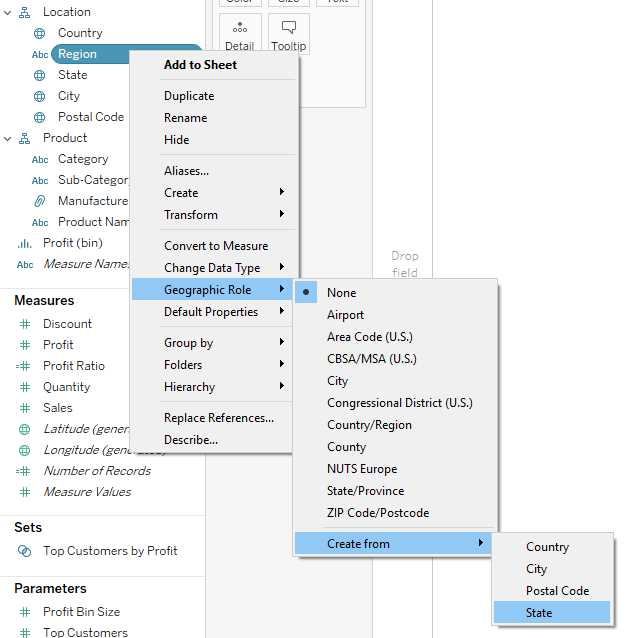Click the number icon beside Measure Values
This screenshot has width=630, height=638.
tap(25, 492)
